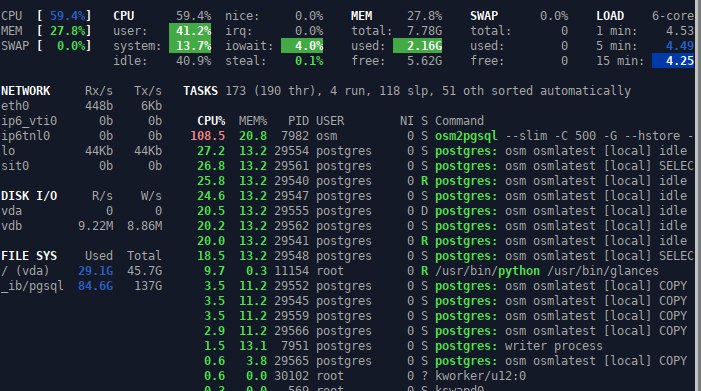Click the Command column header
This screenshot has height=391, width=701.
pos(459,121)
